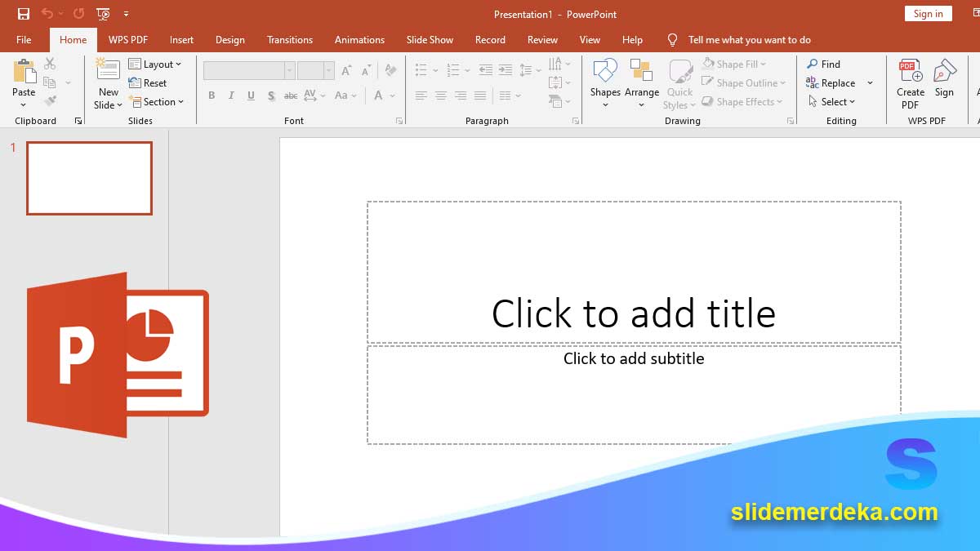Click the Reset slide button
Screen dimensions: 980x551
click(x=148, y=83)
